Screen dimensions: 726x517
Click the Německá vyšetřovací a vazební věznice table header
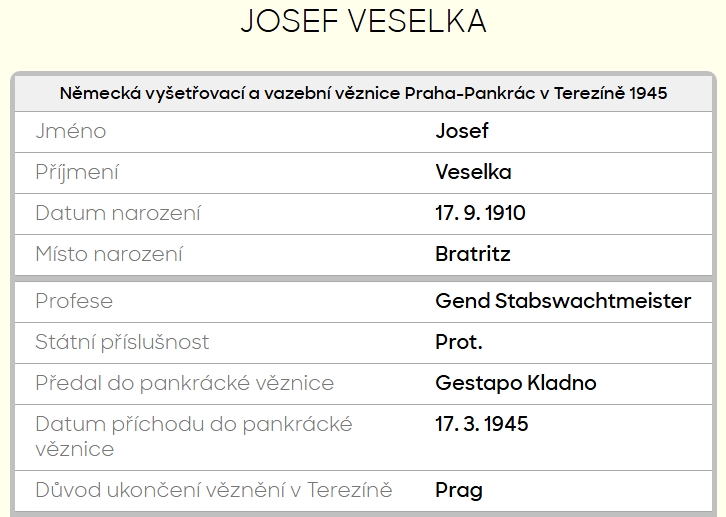click(363, 93)
